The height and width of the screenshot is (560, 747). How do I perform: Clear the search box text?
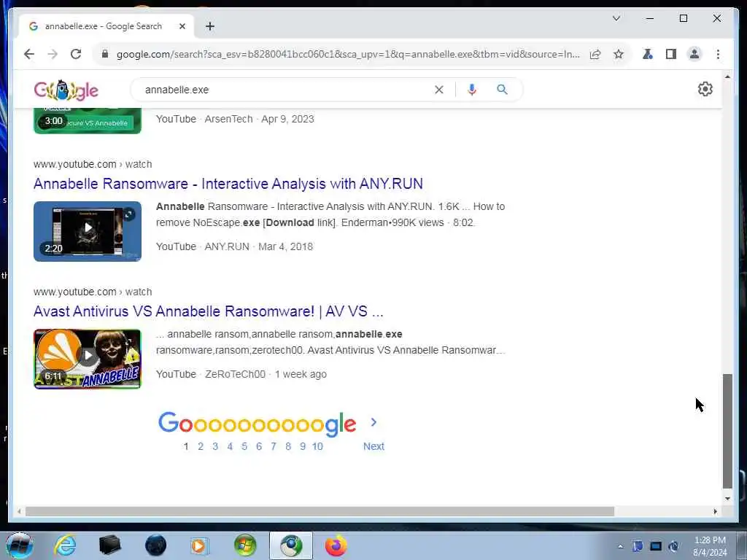[x=438, y=90]
